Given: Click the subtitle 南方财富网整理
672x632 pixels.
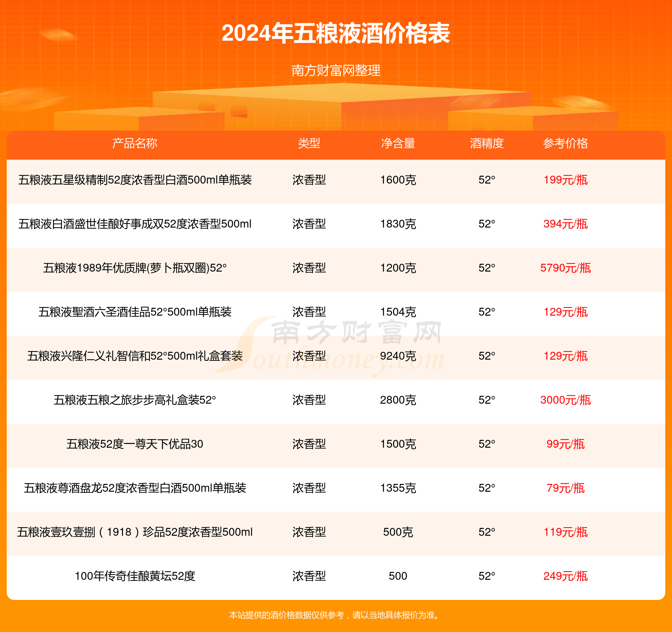Looking at the screenshot, I should pos(336,70).
